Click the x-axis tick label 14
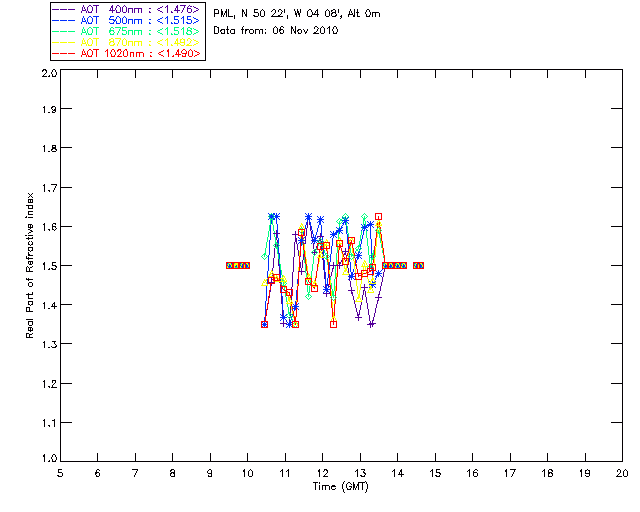Screen dimensions: 640x512 pyautogui.click(x=398, y=473)
